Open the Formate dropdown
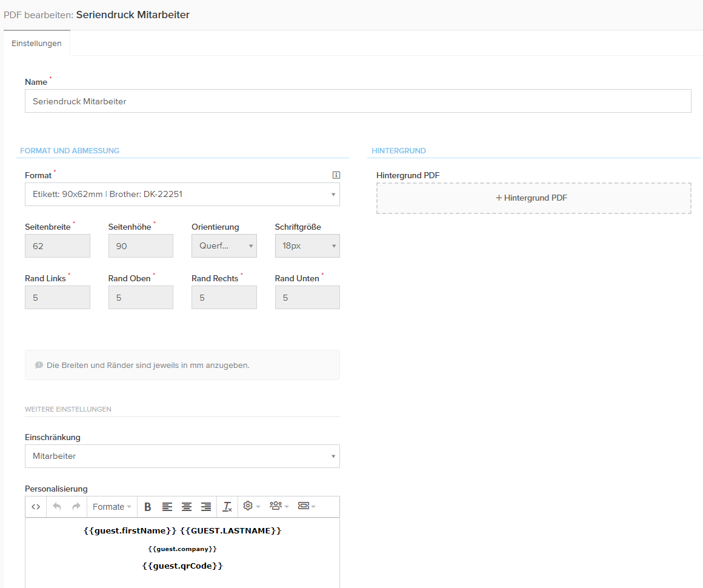703x588 pixels. pos(112,507)
